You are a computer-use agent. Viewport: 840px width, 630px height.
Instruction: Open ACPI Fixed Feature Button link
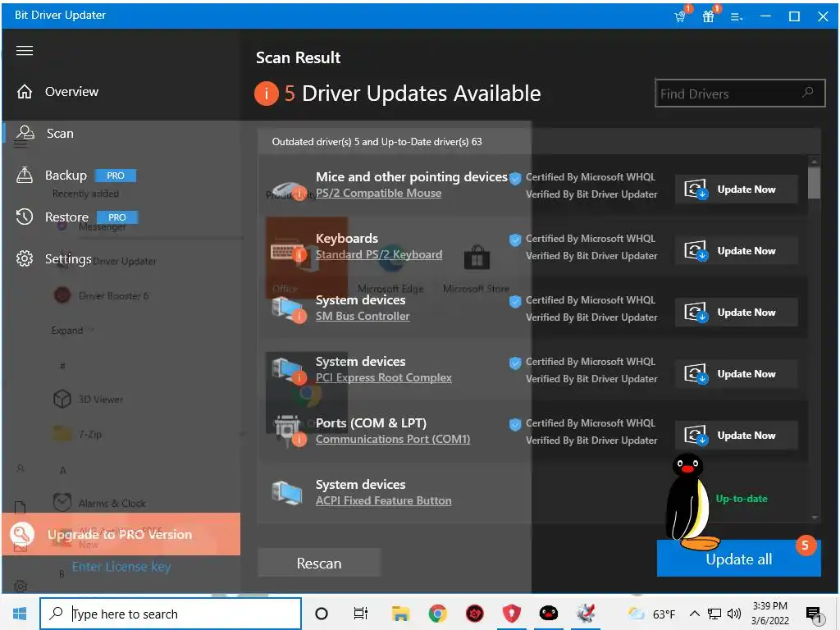[x=384, y=501]
